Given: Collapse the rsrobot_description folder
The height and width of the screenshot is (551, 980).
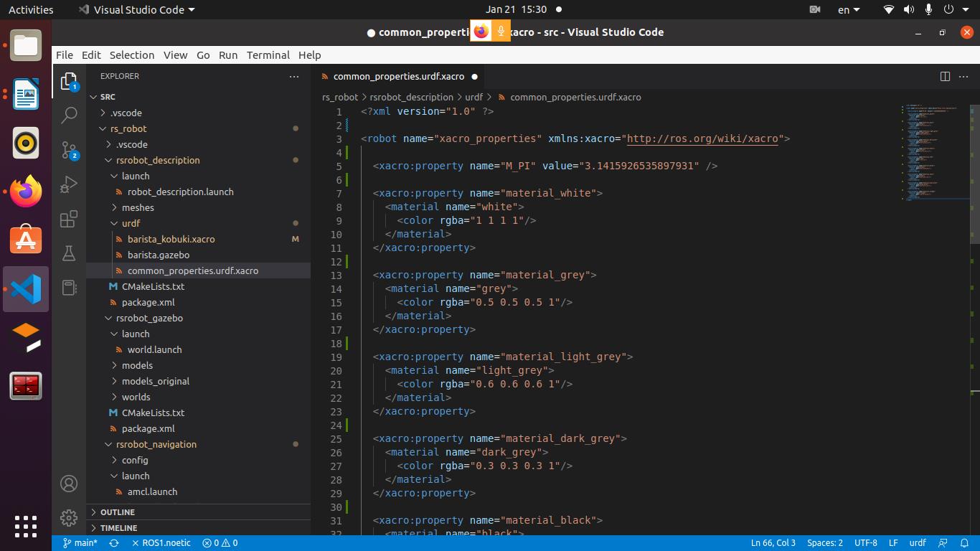Looking at the screenshot, I should click(x=158, y=160).
